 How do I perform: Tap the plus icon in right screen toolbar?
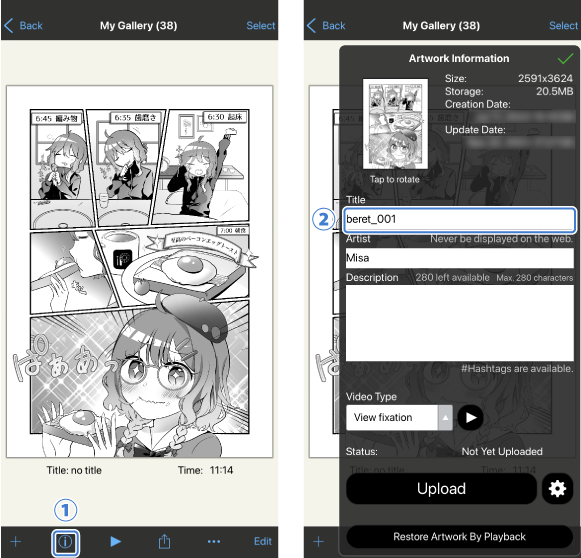318,542
